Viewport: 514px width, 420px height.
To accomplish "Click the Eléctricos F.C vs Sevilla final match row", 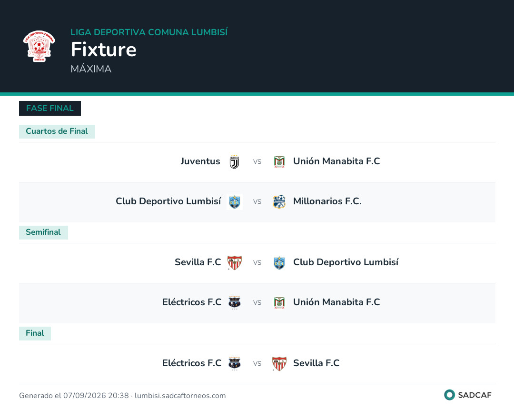I will pos(257,364).
